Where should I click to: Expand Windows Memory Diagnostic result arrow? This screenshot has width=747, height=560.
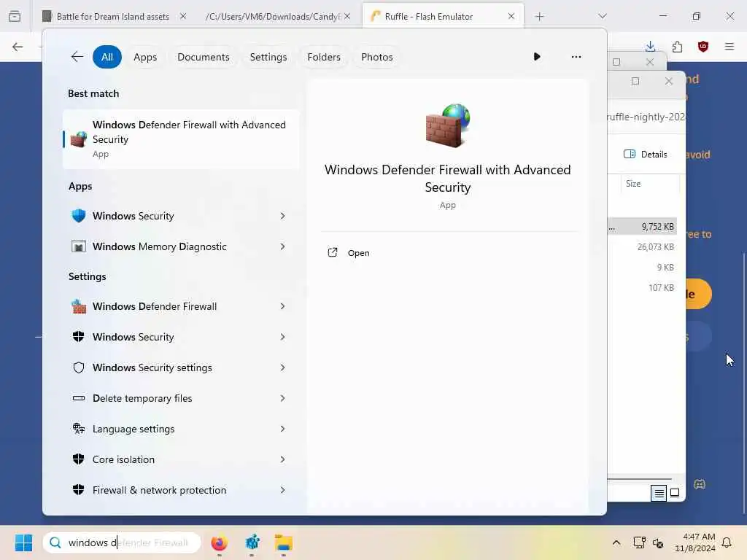point(282,246)
